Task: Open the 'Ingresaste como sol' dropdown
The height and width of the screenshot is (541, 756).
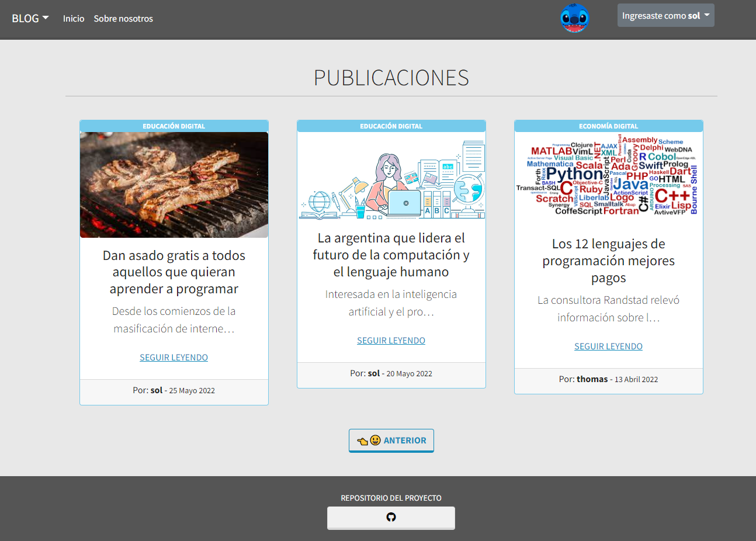Action: pyautogui.click(x=665, y=16)
